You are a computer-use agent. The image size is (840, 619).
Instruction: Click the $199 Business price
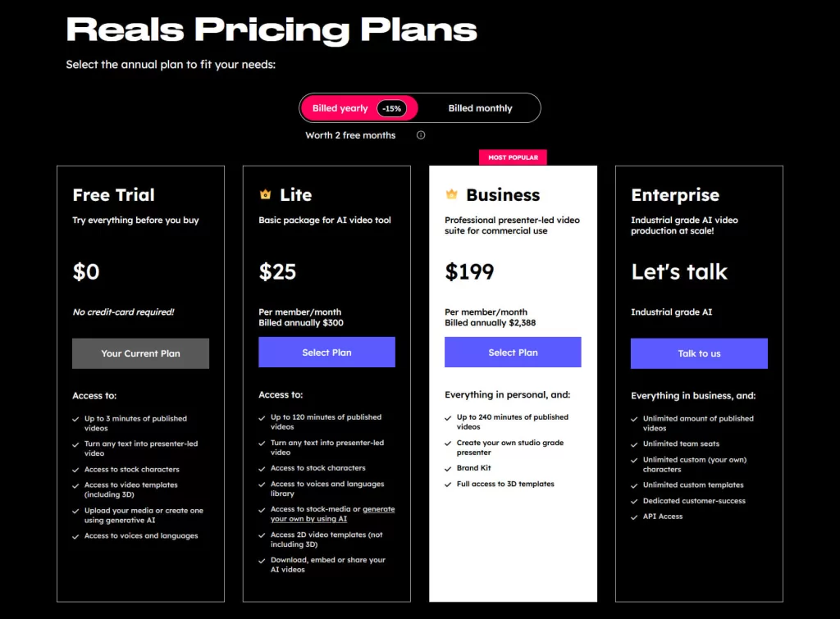[469, 271]
